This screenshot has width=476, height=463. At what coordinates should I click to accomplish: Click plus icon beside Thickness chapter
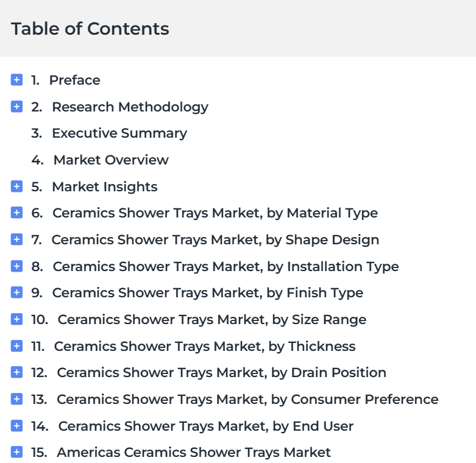pos(16,346)
